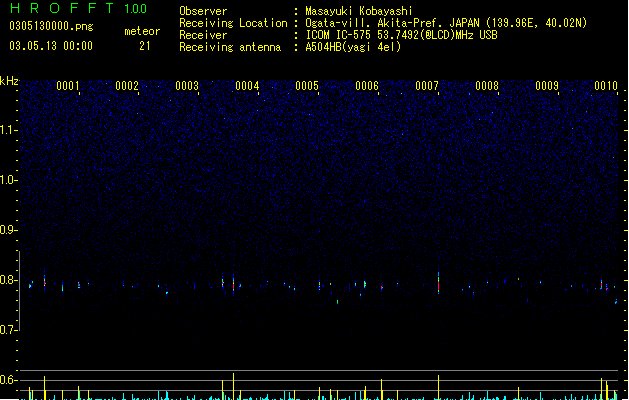Click the 0.7 kHz frequency axis label

8,330
